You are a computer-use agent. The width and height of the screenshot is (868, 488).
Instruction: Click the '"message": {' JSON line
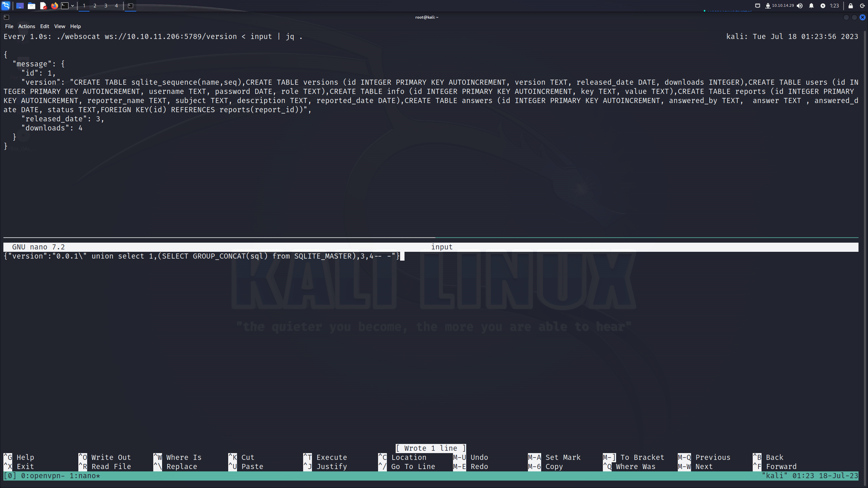pyautogui.click(x=39, y=64)
